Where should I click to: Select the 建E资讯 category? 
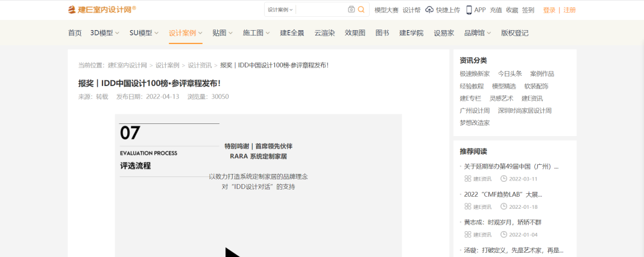click(x=532, y=98)
